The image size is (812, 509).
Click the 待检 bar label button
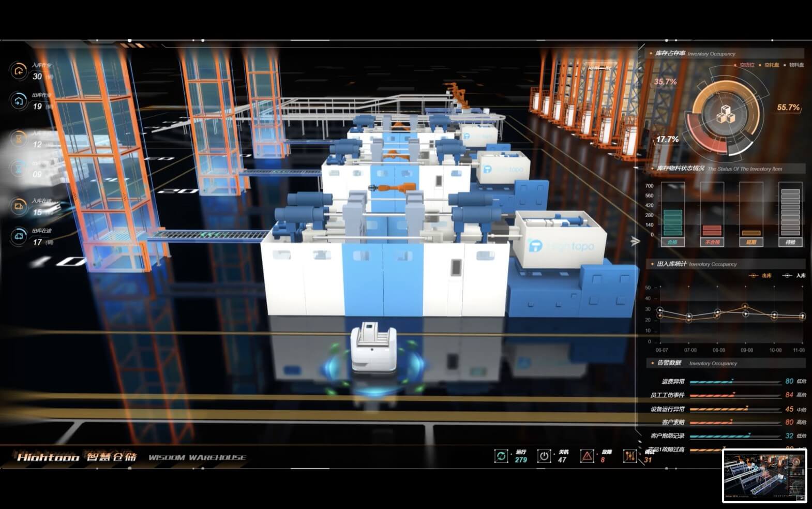[x=790, y=242]
